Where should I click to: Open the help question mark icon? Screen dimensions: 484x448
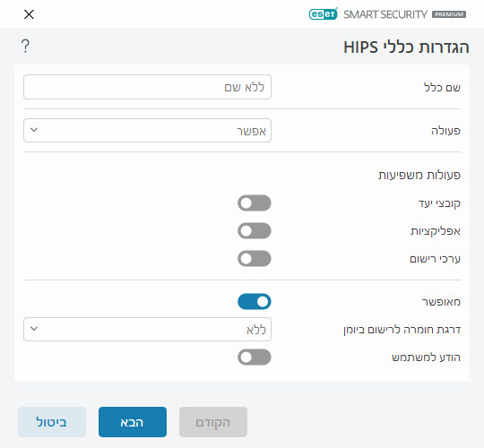point(25,47)
